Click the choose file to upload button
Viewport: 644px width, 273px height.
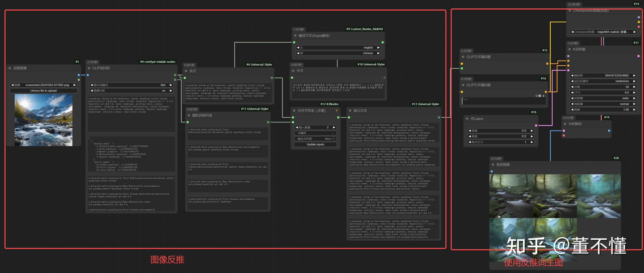[x=43, y=91]
